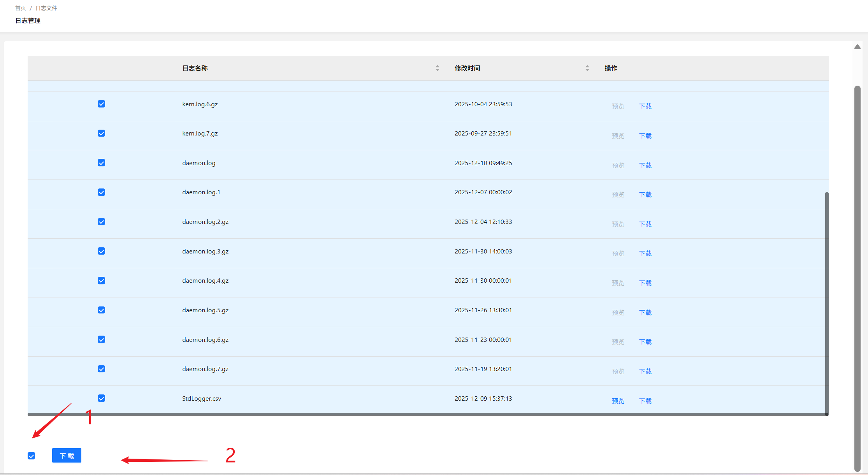
Task: Go to 首页 breadcrumb
Action: point(20,8)
